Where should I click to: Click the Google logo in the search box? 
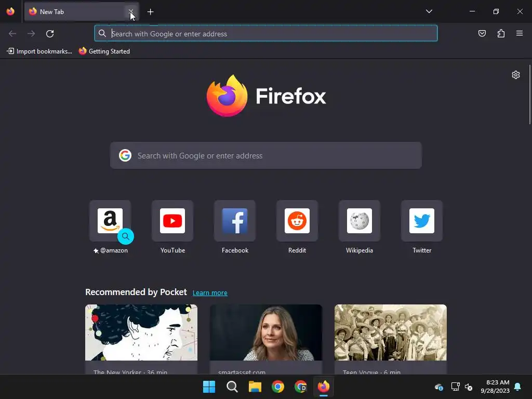[125, 155]
